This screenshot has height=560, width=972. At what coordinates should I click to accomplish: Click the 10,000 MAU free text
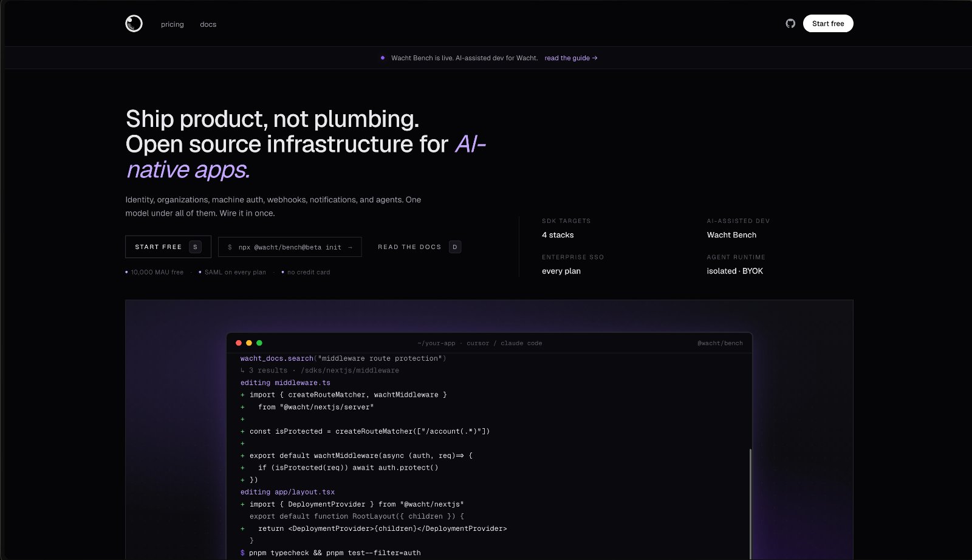click(x=157, y=272)
